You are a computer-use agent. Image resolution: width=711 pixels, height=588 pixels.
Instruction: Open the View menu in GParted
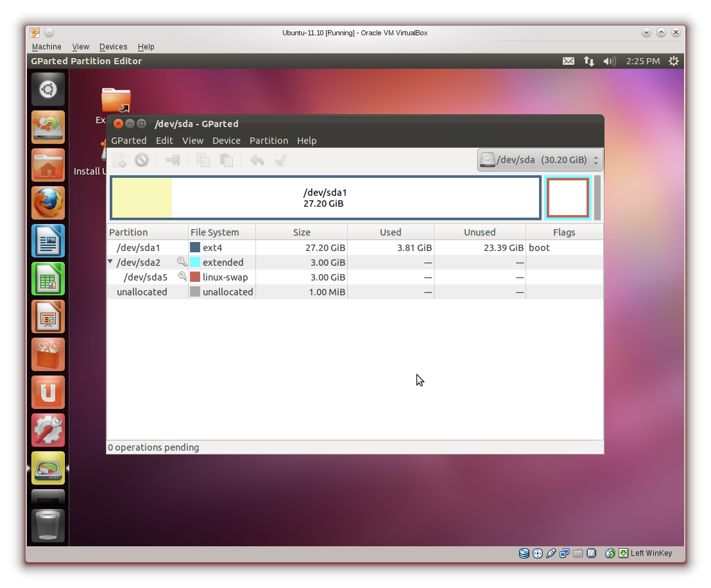193,141
